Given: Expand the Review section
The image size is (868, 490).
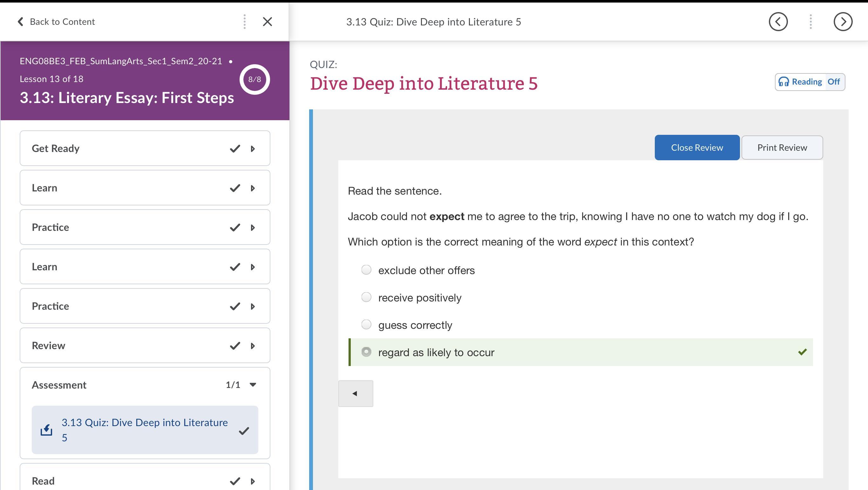Looking at the screenshot, I should tap(253, 346).
